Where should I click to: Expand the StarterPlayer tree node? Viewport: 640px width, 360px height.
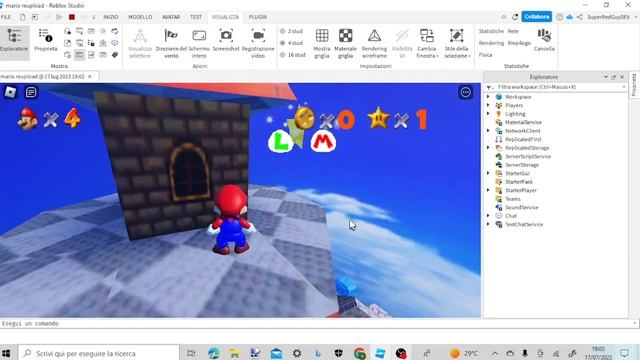(x=488, y=190)
